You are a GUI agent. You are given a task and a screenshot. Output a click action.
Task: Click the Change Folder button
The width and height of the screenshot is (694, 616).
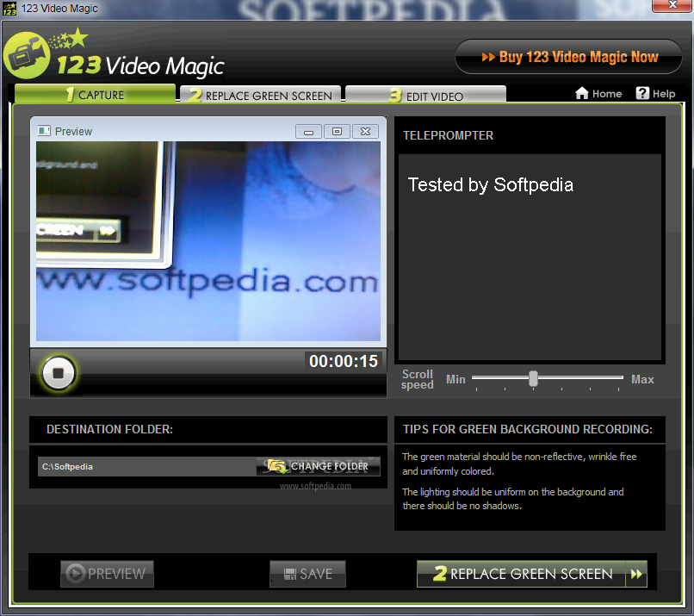[x=319, y=466]
